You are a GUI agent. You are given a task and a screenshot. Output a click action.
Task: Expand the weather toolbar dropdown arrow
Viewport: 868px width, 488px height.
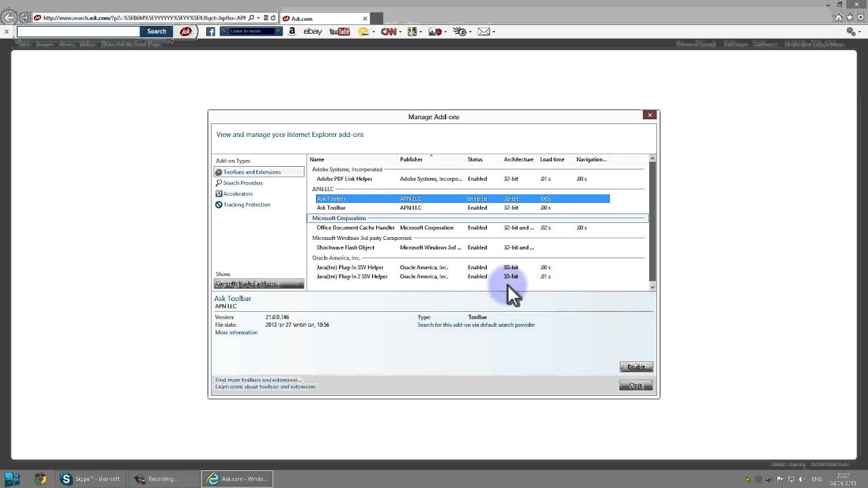(374, 32)
